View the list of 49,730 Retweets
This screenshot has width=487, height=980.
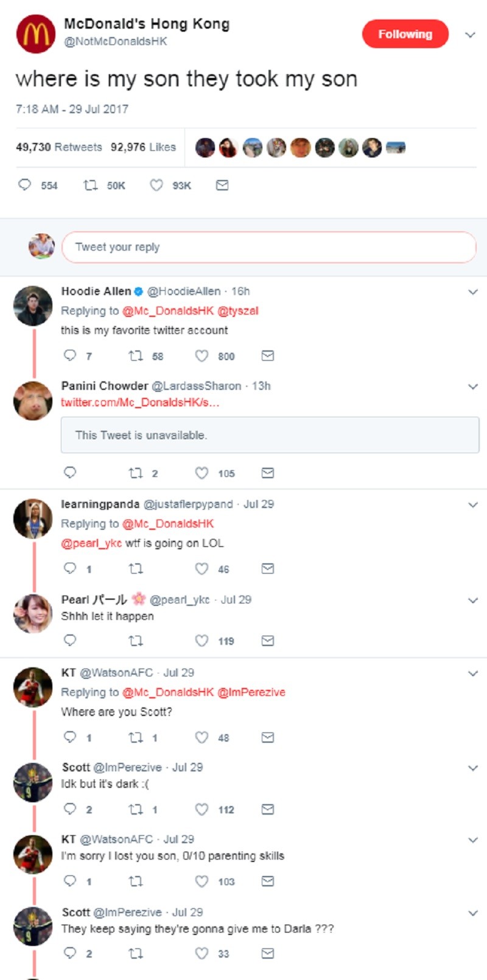tap(59, 147)
